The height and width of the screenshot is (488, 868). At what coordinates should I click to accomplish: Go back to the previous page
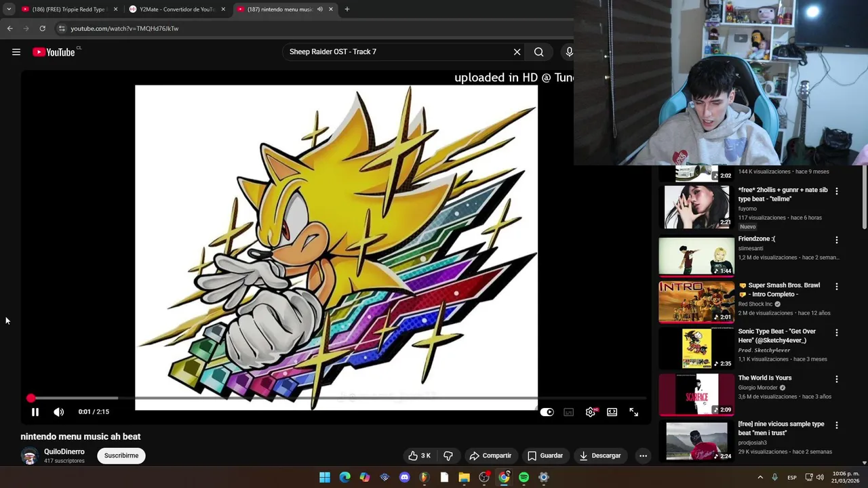pos(9,28)
